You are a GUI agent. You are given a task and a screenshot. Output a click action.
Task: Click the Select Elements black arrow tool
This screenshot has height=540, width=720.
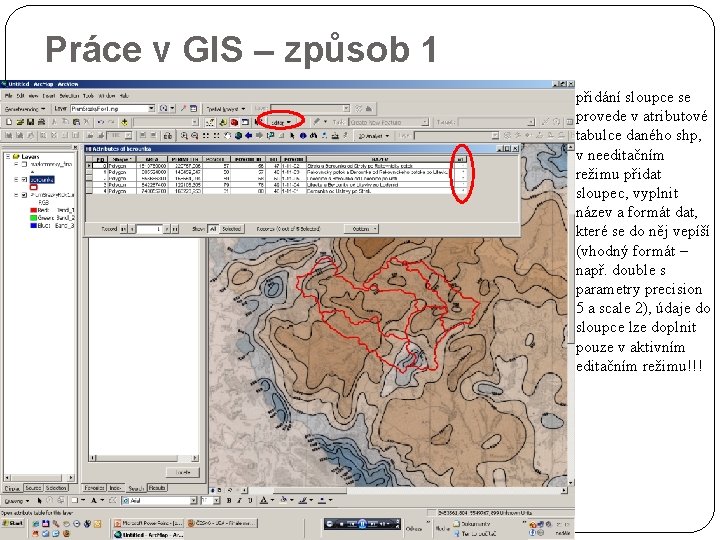(x=292, y=135)
